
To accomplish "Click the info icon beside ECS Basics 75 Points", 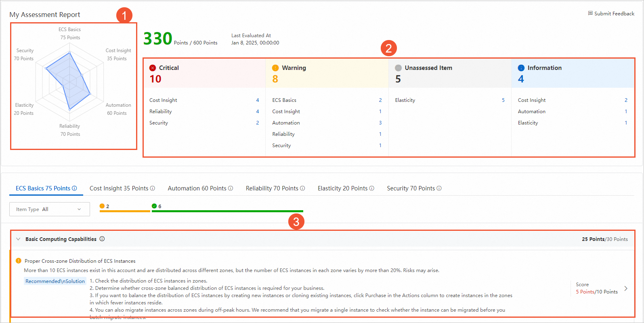I will coord(74,188).
